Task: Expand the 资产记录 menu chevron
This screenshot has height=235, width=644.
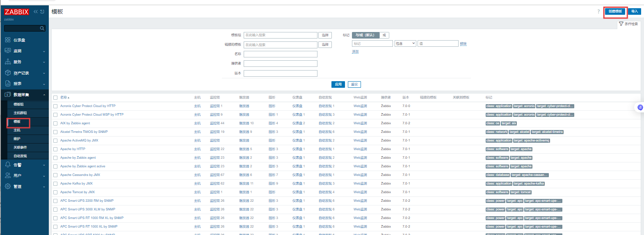Action: pyautogui.click(x=44, y=73)
